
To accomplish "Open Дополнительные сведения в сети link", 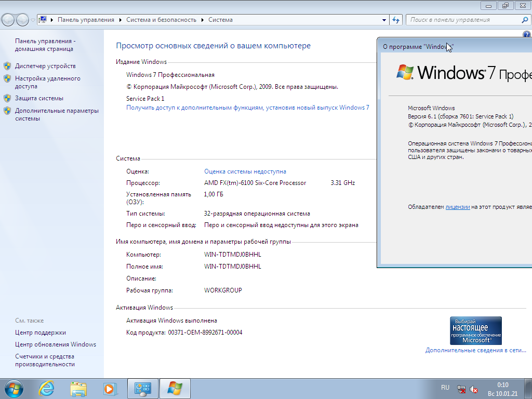I will pyautogui.click(x=476, y=350).
